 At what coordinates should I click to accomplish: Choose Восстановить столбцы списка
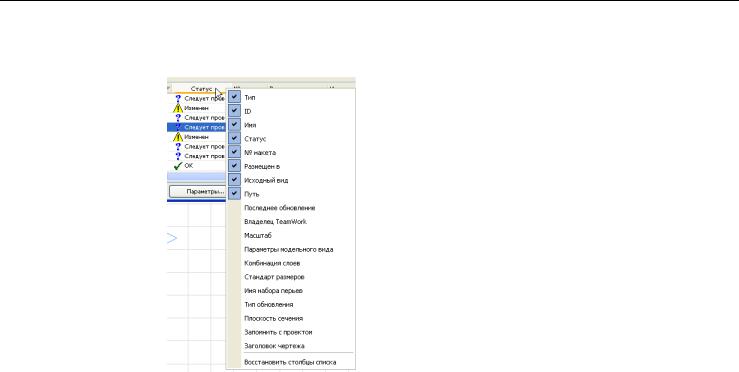click(290, 362)
